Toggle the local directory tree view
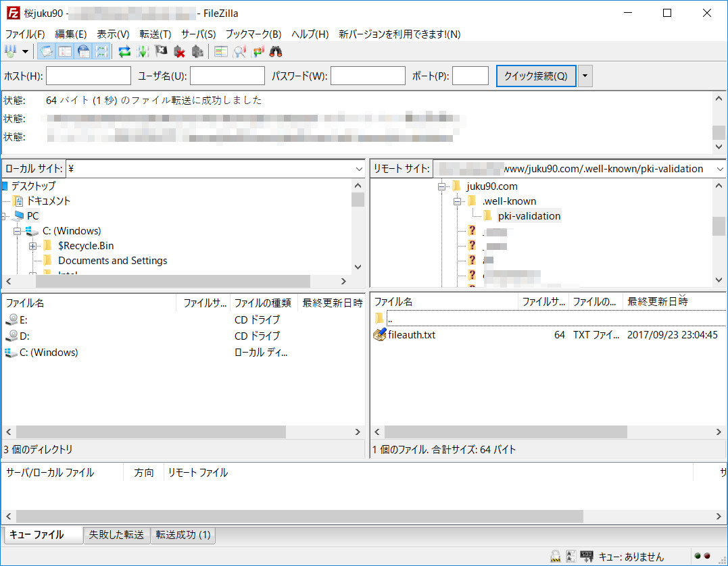 [65, 51]
